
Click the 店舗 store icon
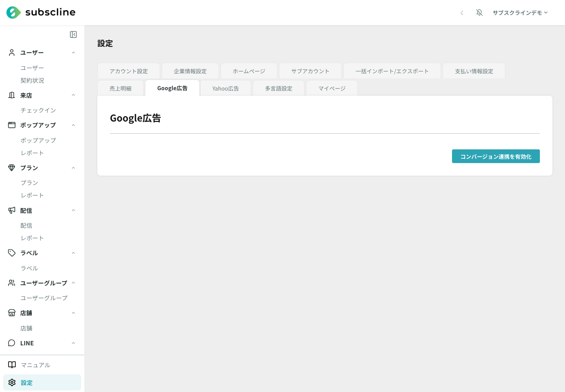coord(12,313)
